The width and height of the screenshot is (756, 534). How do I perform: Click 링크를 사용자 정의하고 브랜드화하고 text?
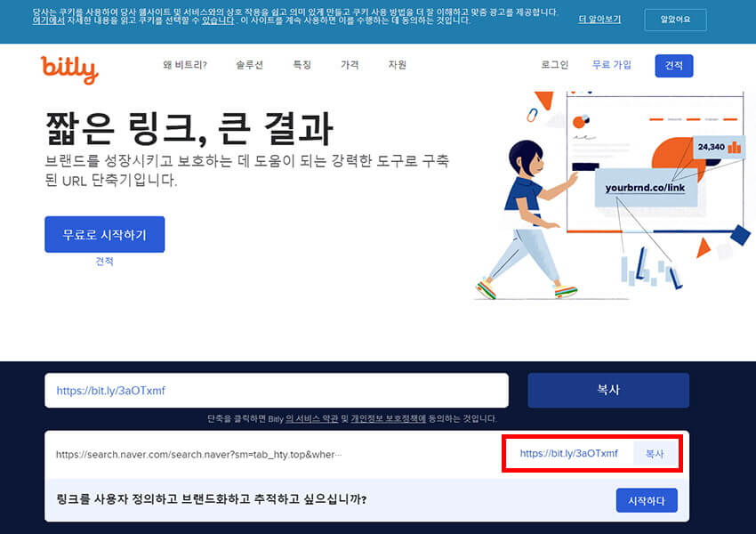212,499
